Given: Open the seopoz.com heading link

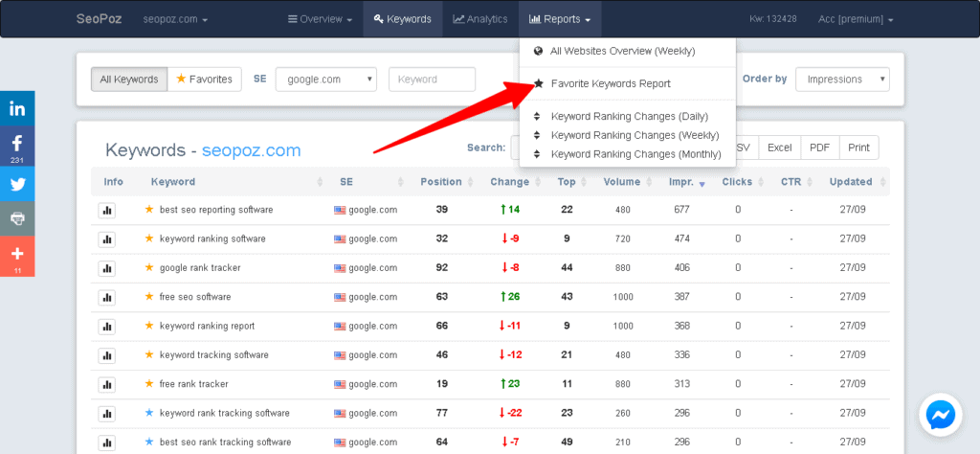Looking at the screenshot, I should 252,150.
